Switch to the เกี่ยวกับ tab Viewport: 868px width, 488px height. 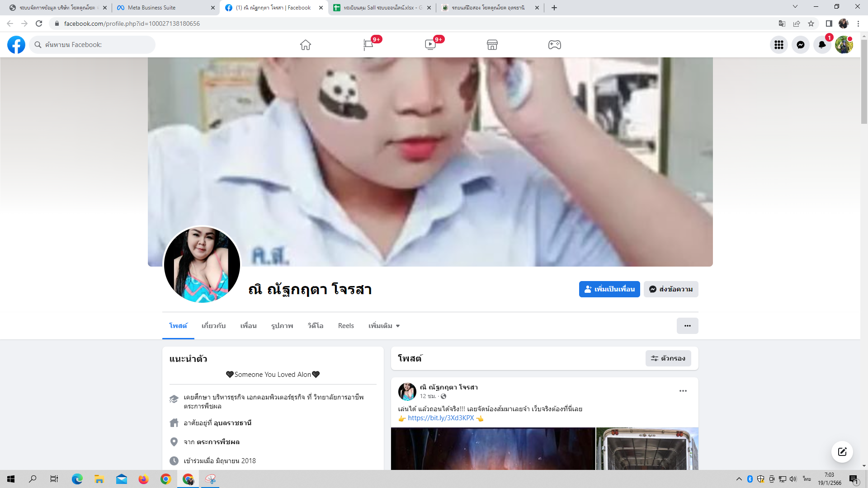(213, 326)
